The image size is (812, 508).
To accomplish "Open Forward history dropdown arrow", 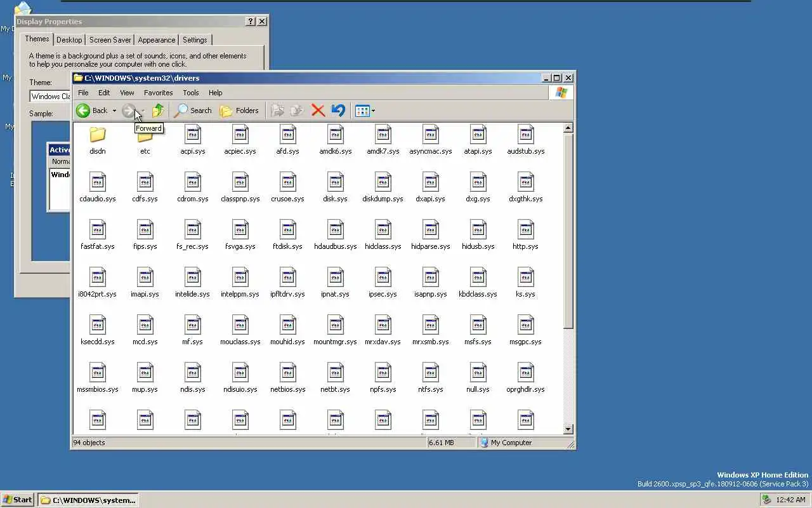I will [x=143, y=110].
